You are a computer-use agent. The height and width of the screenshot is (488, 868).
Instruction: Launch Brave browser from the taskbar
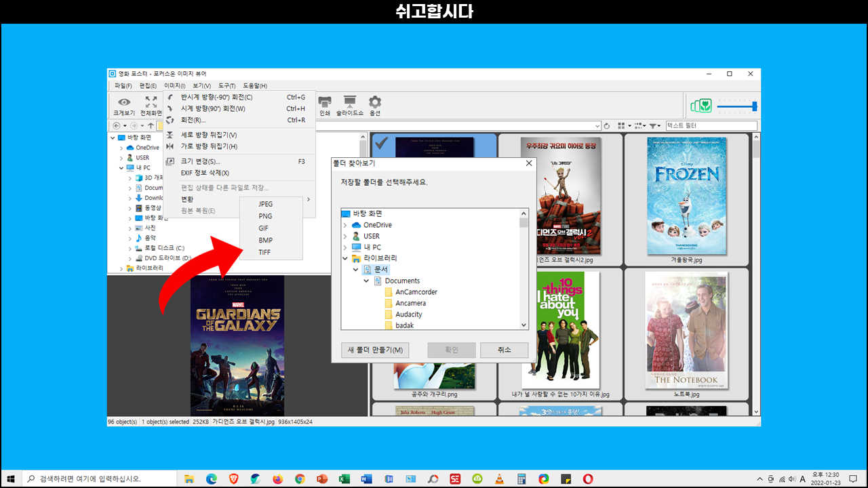tap(234, 479)
